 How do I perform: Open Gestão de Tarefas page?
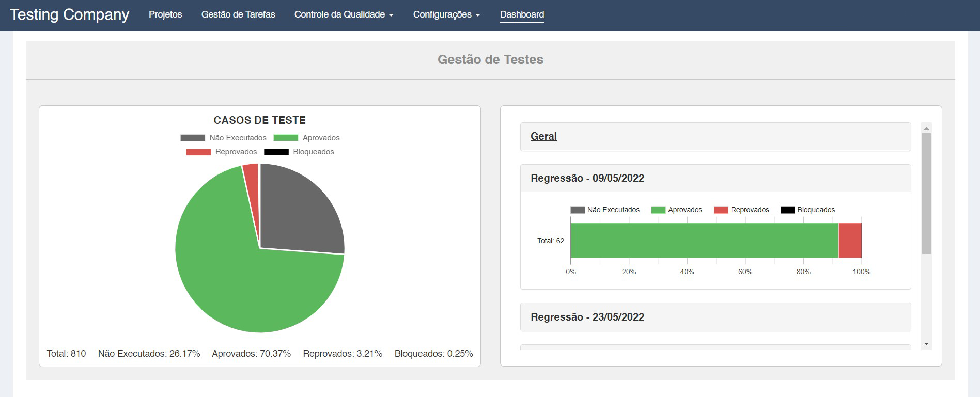pos(238,14)
